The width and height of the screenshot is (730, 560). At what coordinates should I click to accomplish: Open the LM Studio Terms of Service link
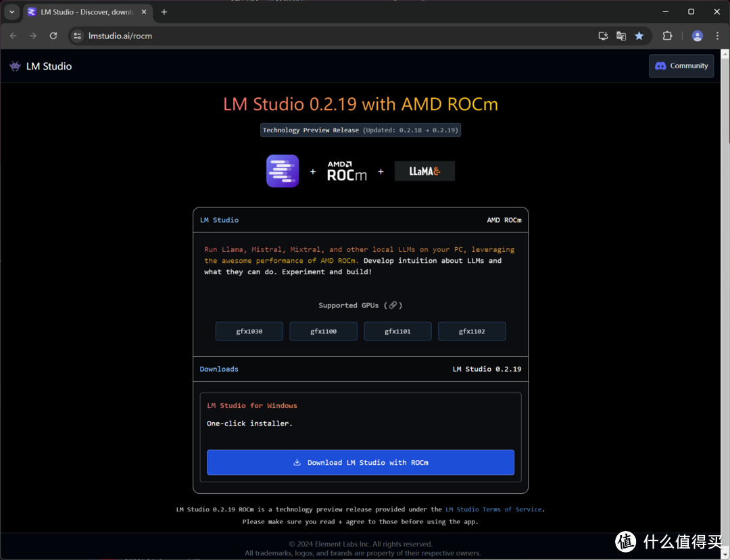(x=493, y=509)
